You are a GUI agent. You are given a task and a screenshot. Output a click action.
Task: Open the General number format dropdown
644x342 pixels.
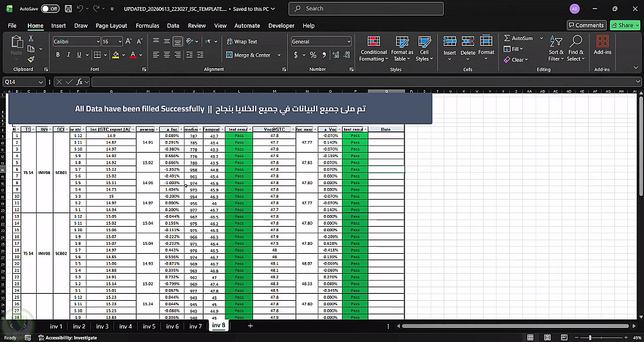[348, 41]
